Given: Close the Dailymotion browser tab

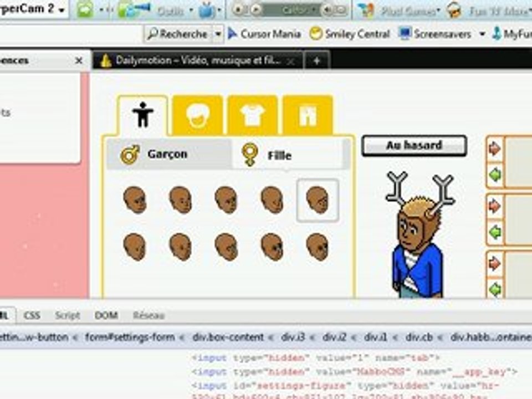Looking at the screenshot, I should click(x=291, y=61).
